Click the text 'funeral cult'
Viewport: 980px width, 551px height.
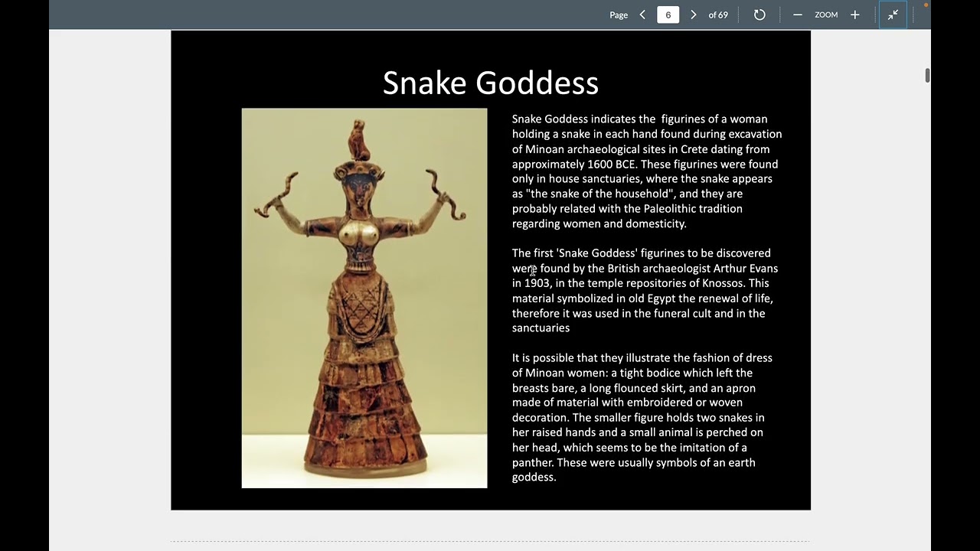pos(680,313)
